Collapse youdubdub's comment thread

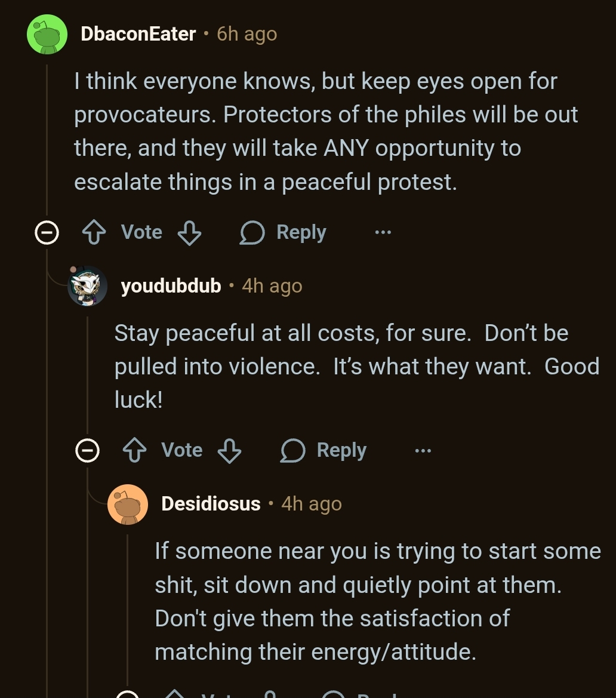click(87, 450)
